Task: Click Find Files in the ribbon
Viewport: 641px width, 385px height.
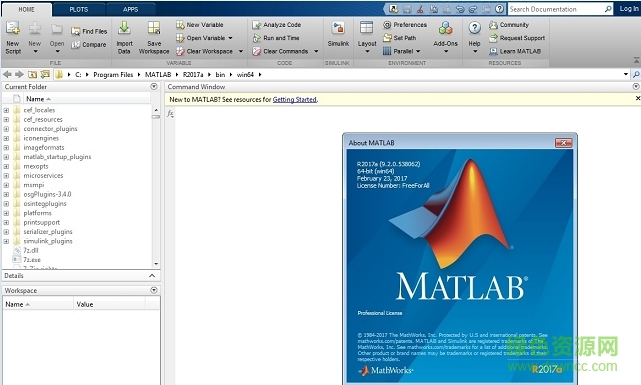Action: pos(89,31)
